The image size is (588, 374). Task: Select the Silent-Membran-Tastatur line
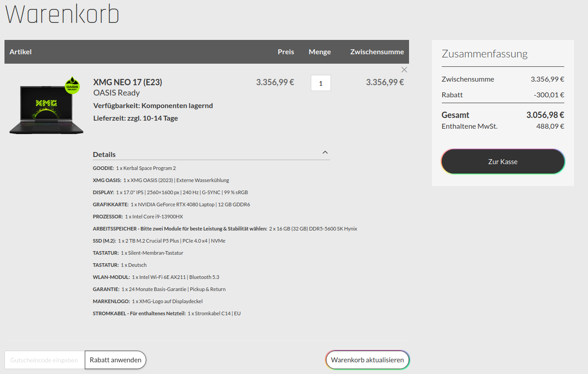(138, 253)
